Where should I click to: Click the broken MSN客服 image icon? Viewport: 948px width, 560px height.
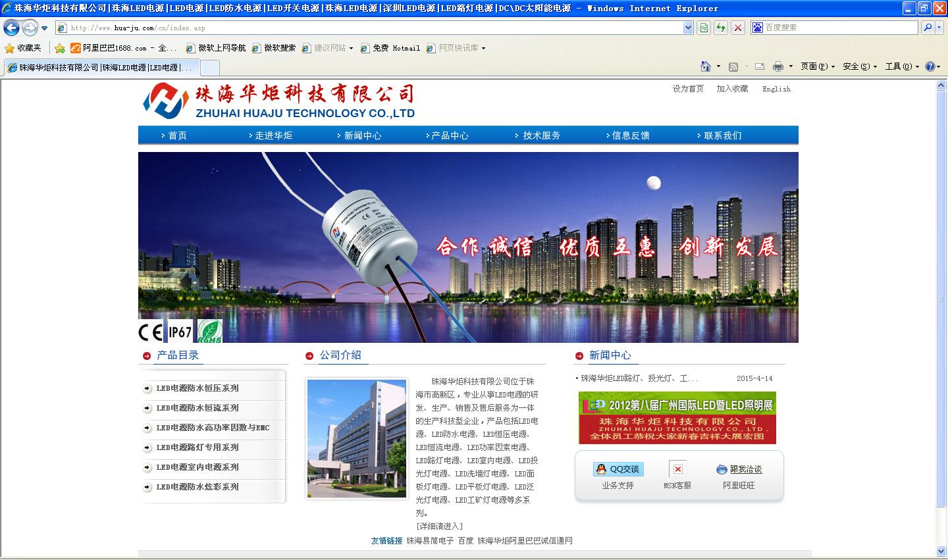pyautogui.click(x=677, y=469)
